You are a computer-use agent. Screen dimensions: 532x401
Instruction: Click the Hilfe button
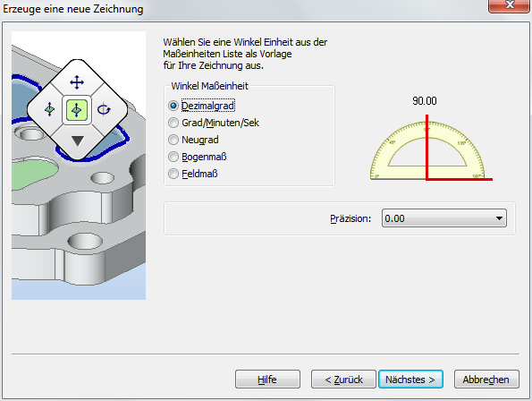click(x=267, y=379)
